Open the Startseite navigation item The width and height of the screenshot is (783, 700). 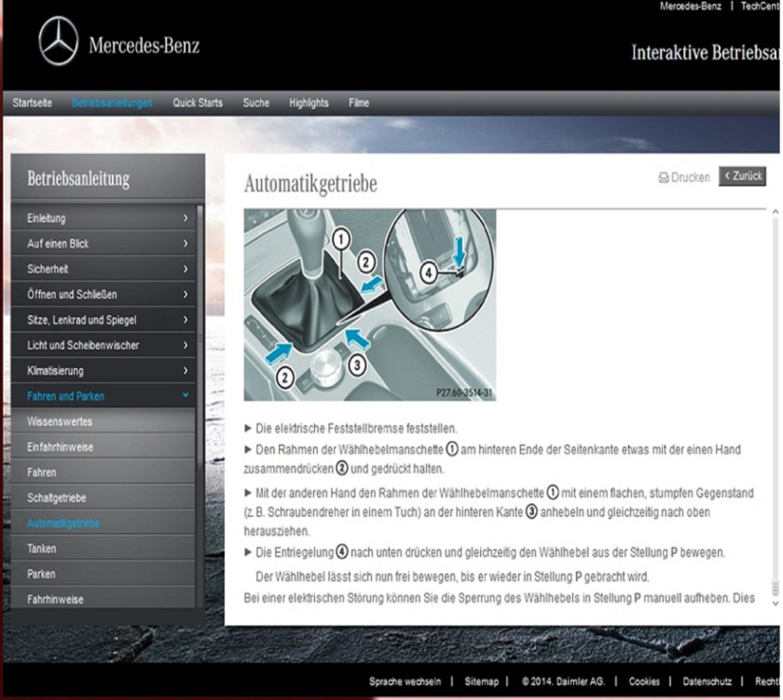(x=33, y=103)
